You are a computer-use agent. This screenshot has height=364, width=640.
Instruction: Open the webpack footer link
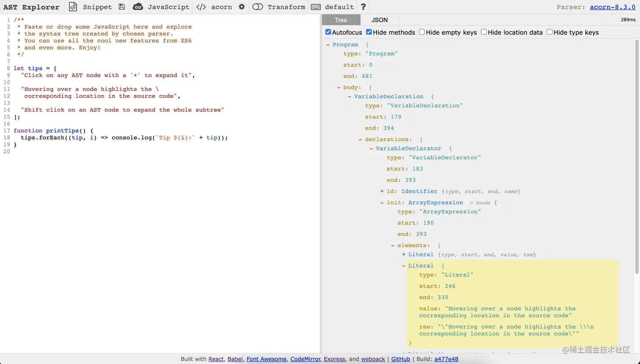coord(373,359)
